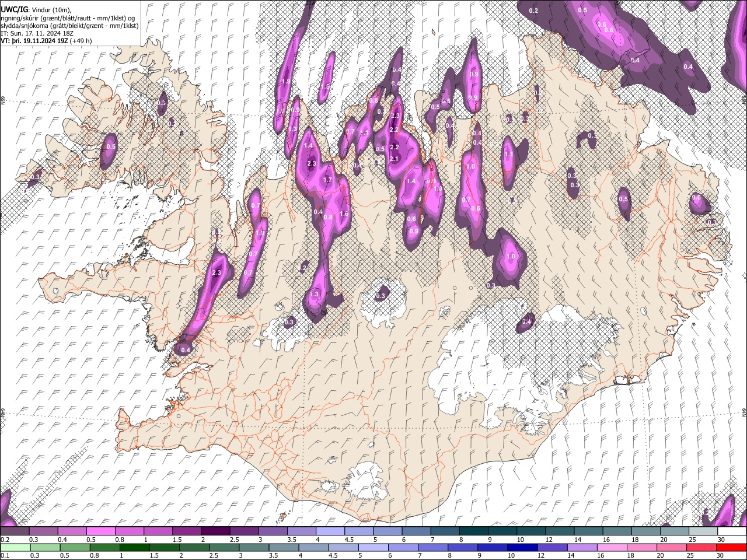The height and width of the screenshot is (560, 747).
Task: Pick the light pink swatch at 16 in the lower scale
Action: coord(612,547)
